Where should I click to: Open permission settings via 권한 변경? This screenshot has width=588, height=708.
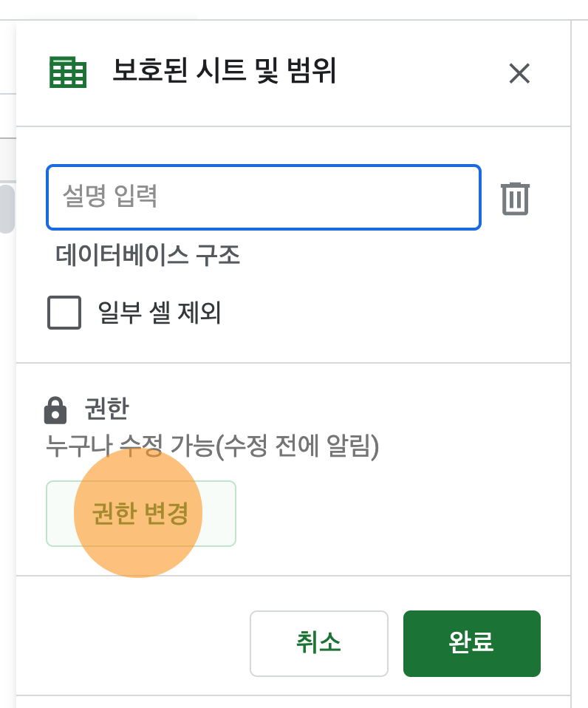coord(141,514)
